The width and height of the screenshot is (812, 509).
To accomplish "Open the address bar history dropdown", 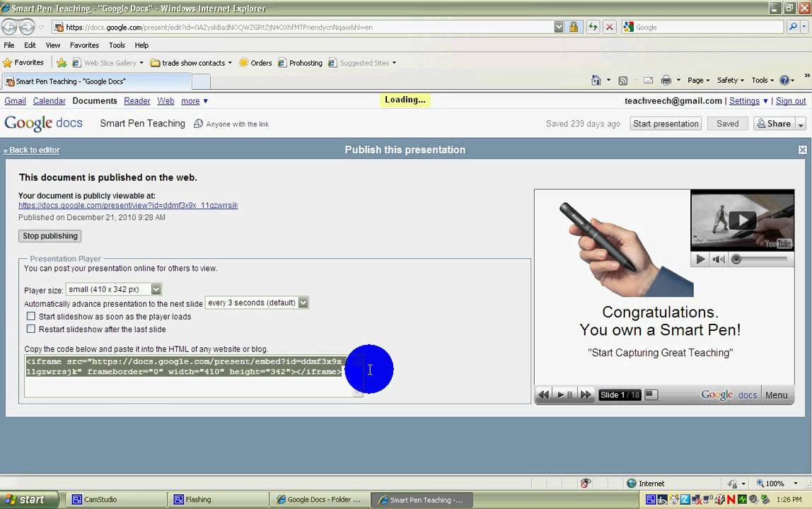I will tap(558, 27).
